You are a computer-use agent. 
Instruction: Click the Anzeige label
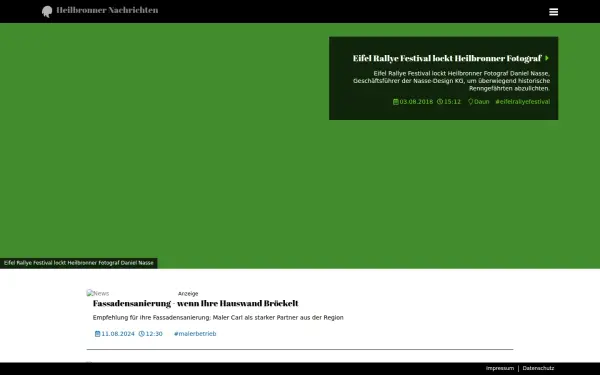[x=188, y=293]
